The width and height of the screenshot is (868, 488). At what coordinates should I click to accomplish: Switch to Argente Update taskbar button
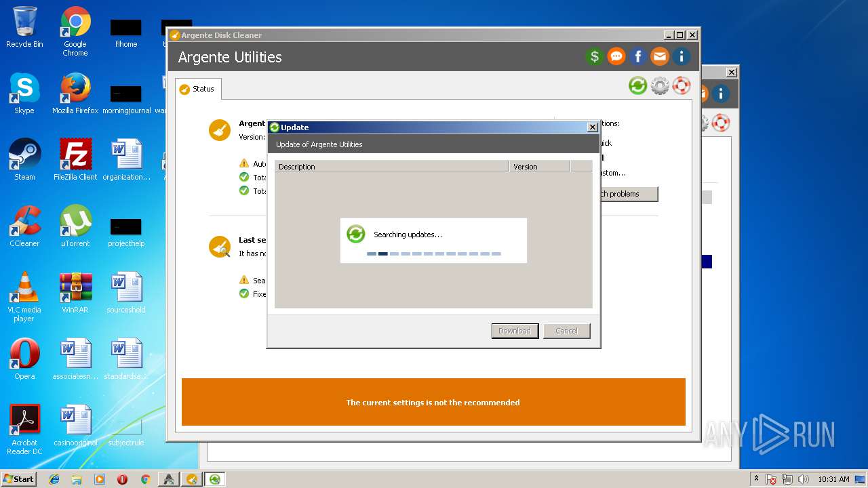point(215,479)
